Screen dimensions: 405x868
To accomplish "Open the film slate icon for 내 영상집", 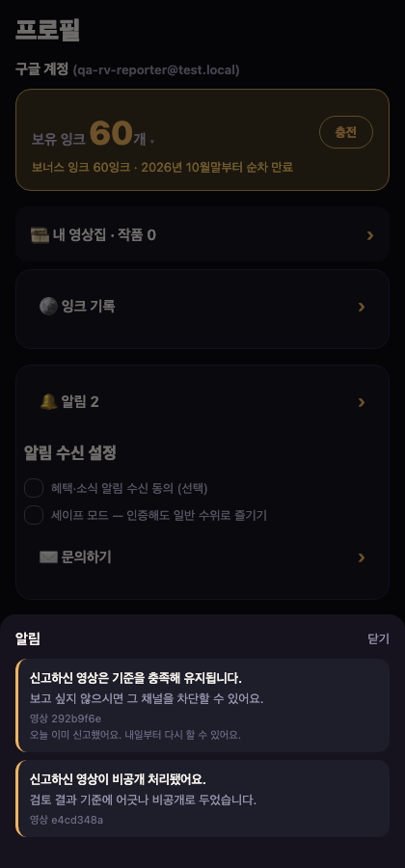I will [x=40, y=235].
